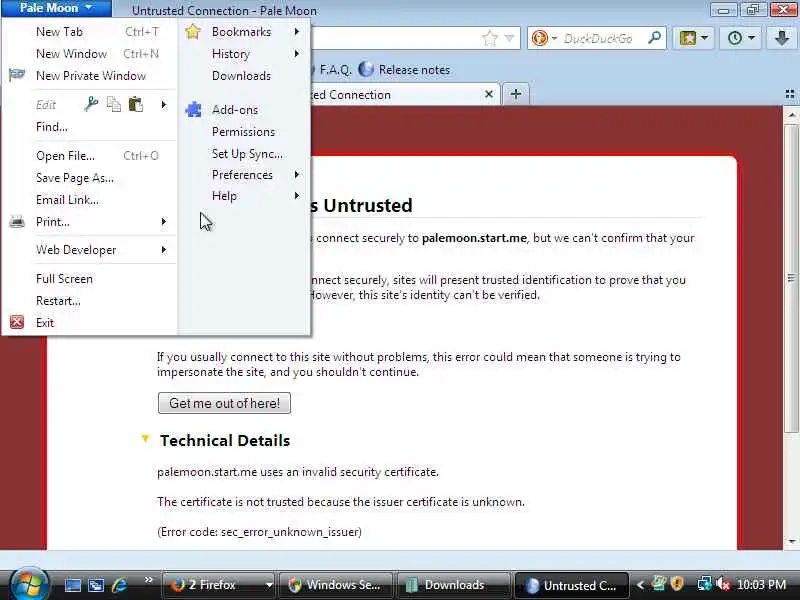Open the history clock toolbar button
The width and height of the screenshot is (800, 600).
click(x=740, y=38)
